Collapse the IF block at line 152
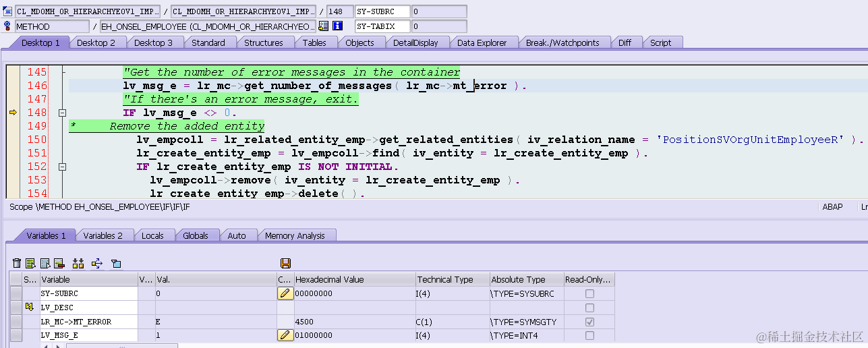868x348 pixels. pyautogui.click(x=62, y=167)
